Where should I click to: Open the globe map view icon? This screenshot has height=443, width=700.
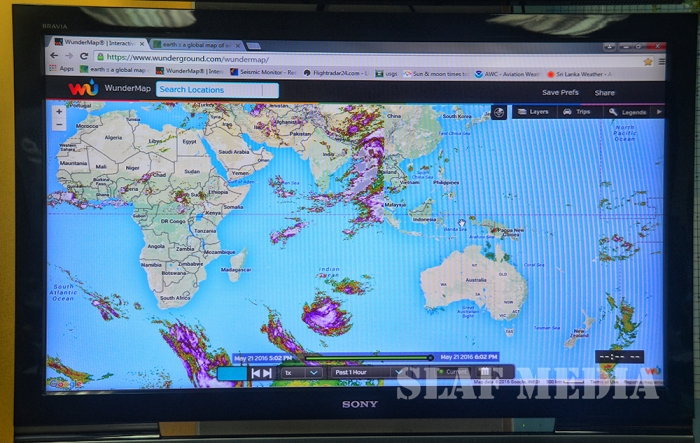pyautogui.click(x=498, y=112)
